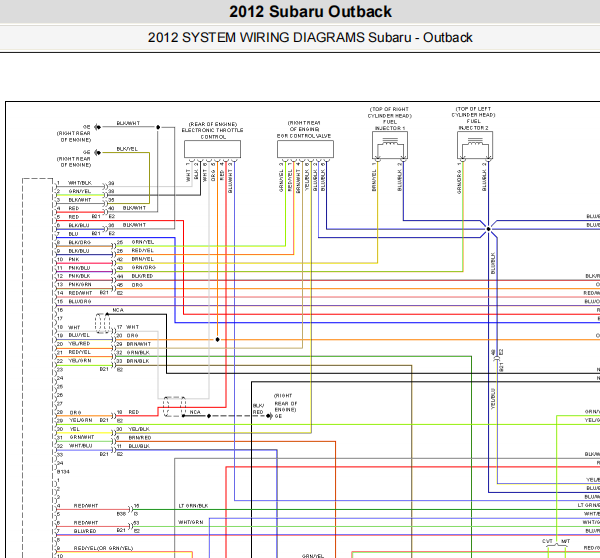The width and height of the screenshot is (600, 558).
Task: Click the "GRN/ORG" label under Fuel Injector 2
Action: click(x=459, y=182)
